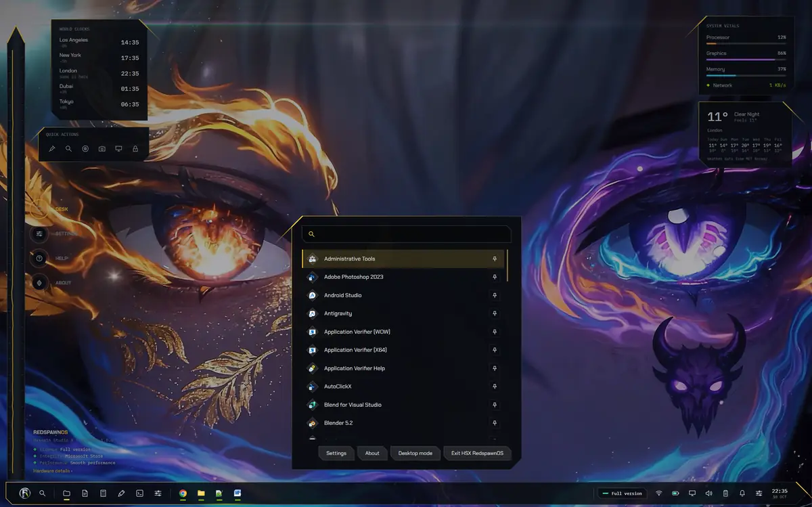Click the search quick action icon
The height and width of the screenshot is (507, 812).
[x=68, y=148]
